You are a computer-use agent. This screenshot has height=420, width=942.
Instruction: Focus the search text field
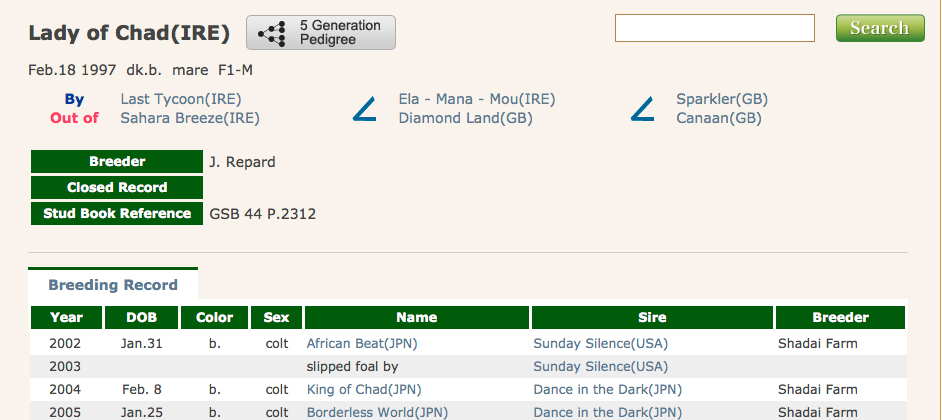(715, 28)
